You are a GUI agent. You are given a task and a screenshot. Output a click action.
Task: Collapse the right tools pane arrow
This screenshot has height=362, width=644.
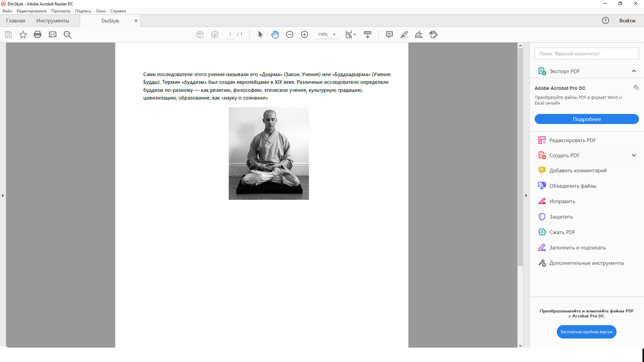click(x=526, y=196)
